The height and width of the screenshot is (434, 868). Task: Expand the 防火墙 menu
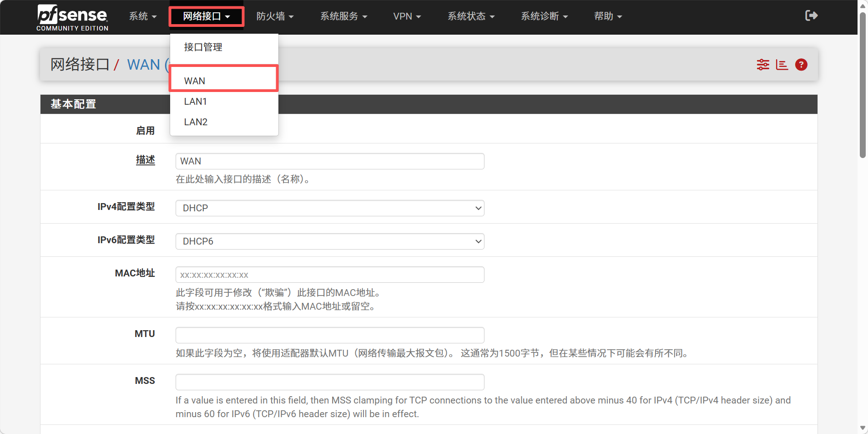point(275,16)
